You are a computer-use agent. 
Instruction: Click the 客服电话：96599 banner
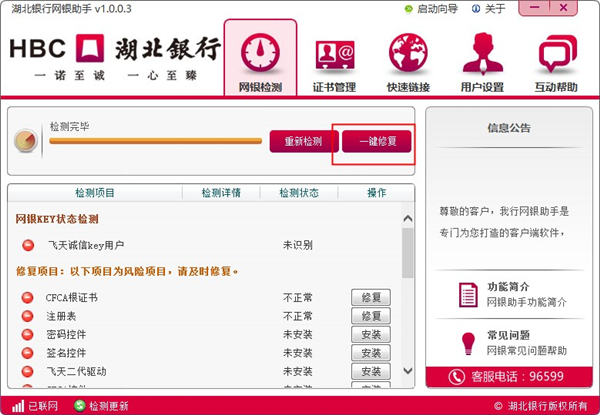point(509,377)
